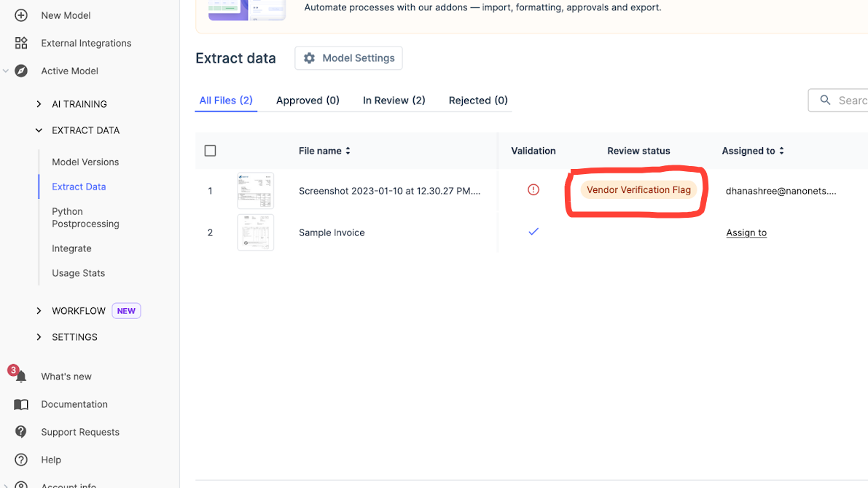
Task: Click red validation warning icon in row 1
Action: coord(533,190)
